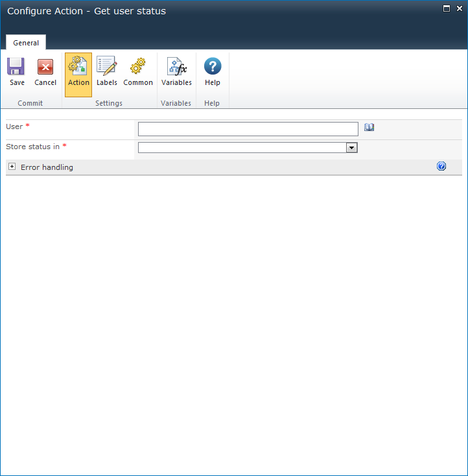
Task: Open ribbon Help question mark
Action: coord(213,66)
